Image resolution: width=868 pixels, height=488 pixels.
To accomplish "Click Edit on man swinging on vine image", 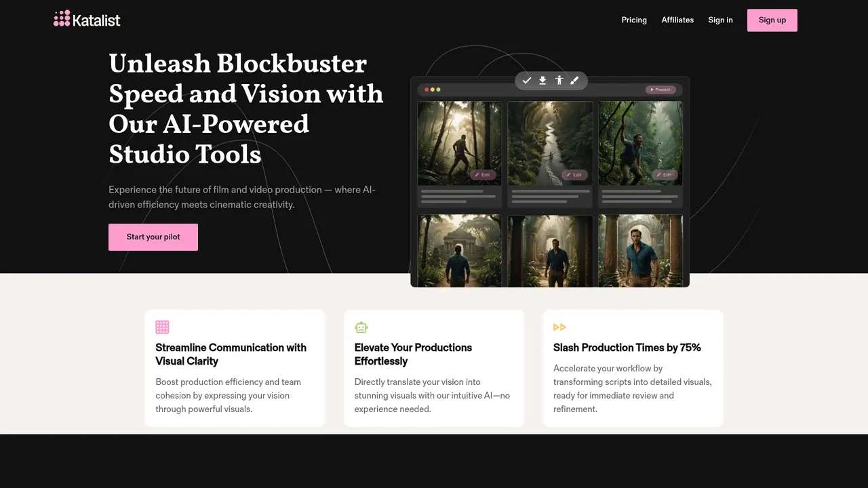I will coord(665,175).
